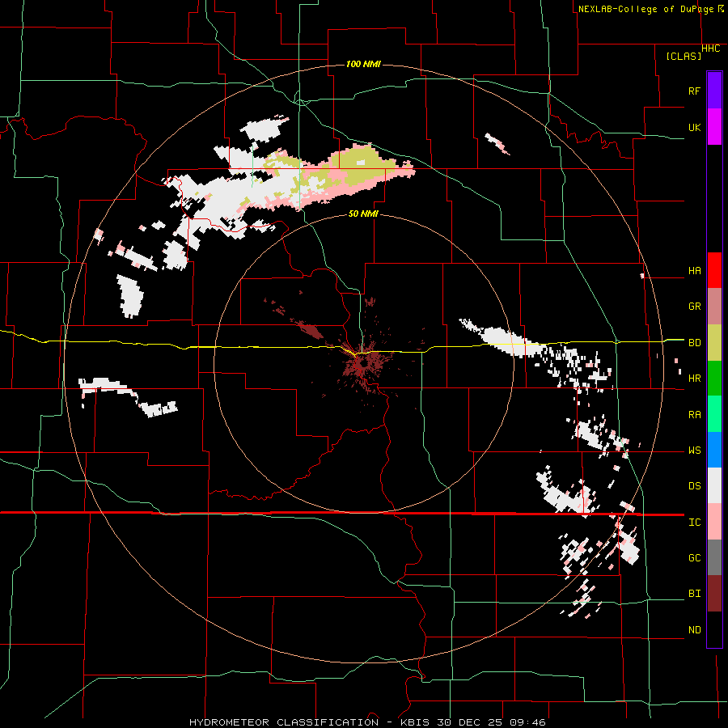Click the NEXLAB-College of DuPage credit text
Viewport: 728px width, 728px height.
pos(645,9)
